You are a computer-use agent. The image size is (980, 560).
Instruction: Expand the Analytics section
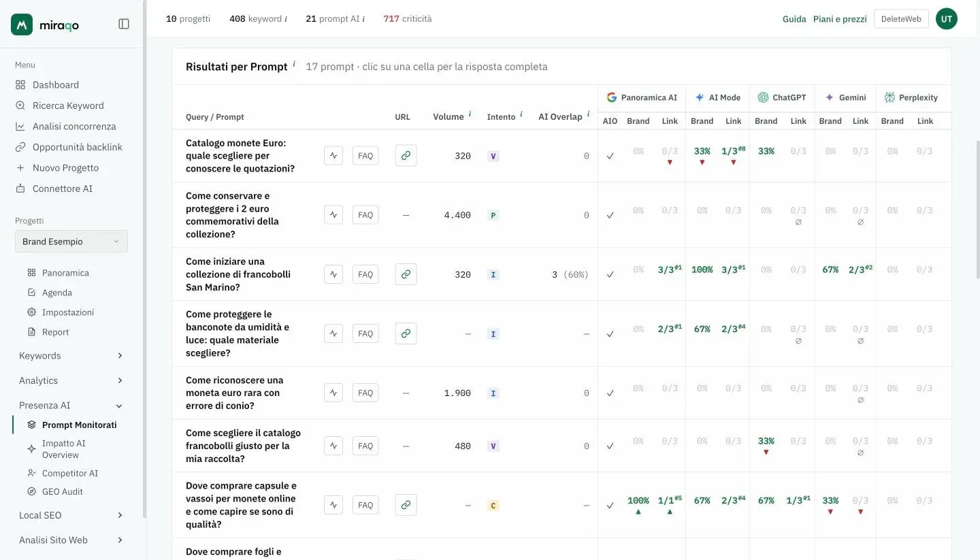click(x=71, y=380)
